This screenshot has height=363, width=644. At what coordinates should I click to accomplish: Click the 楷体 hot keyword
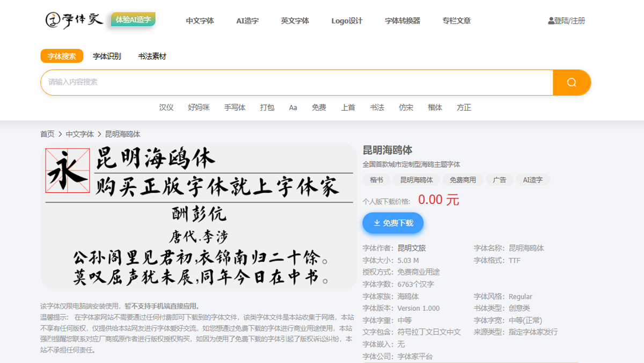coord(435,107)
